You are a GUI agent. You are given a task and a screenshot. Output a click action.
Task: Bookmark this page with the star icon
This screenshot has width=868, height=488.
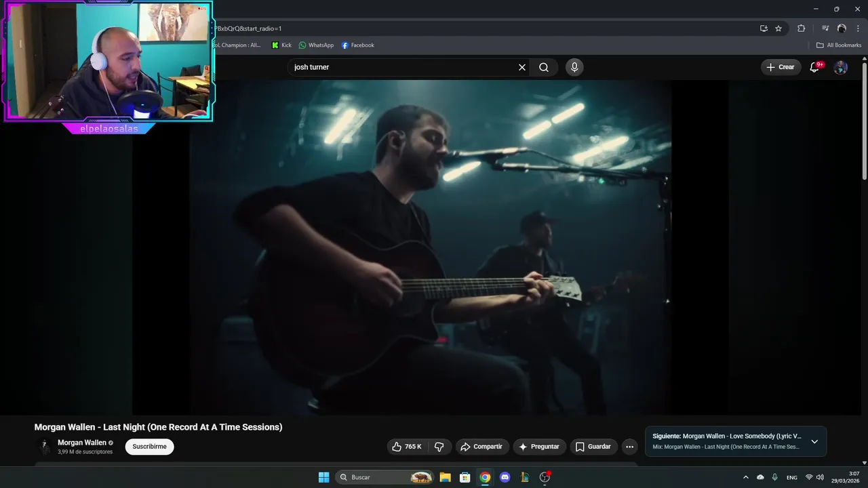[778, 28]
